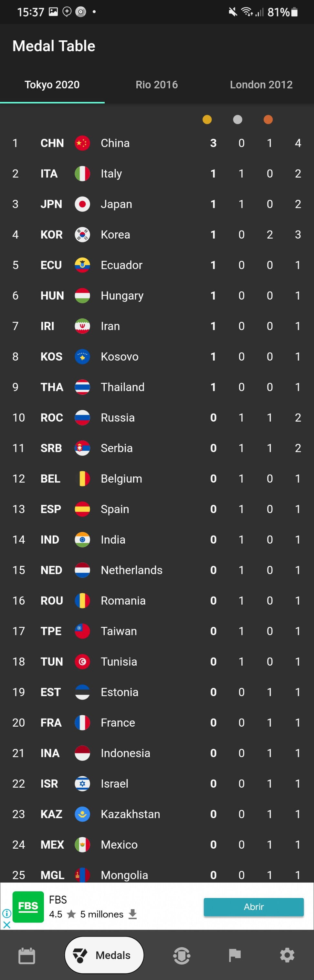314x980 pixels.
Task: Switch to the London 2012 tab
Action: pyautogui.click(x=261, y=85)
